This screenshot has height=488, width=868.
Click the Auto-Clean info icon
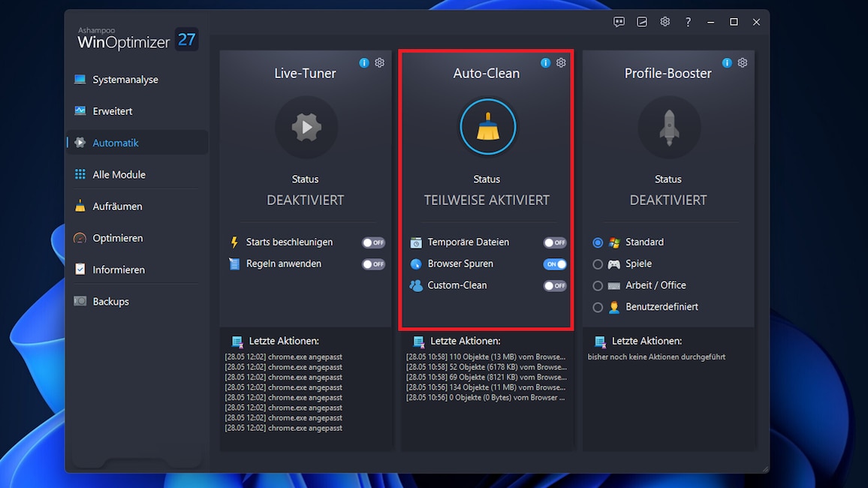[x=545, y=62]
